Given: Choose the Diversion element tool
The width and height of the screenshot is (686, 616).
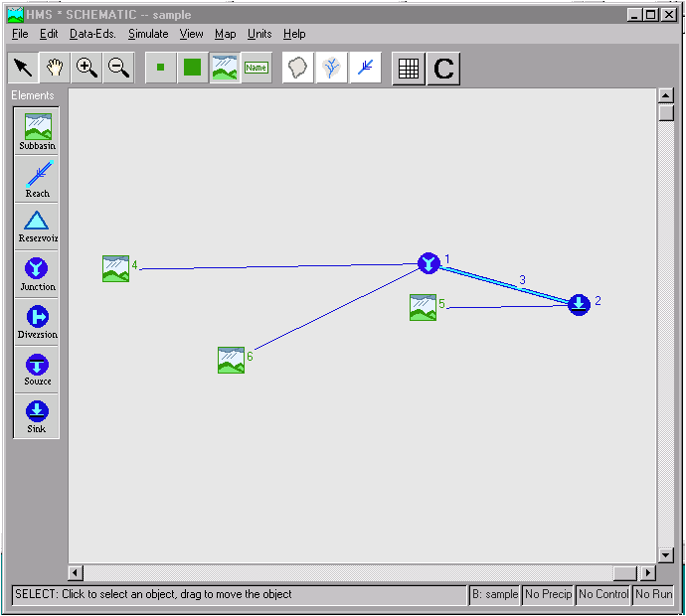Looking at the screenshot, I should click(x=38, y=322).
